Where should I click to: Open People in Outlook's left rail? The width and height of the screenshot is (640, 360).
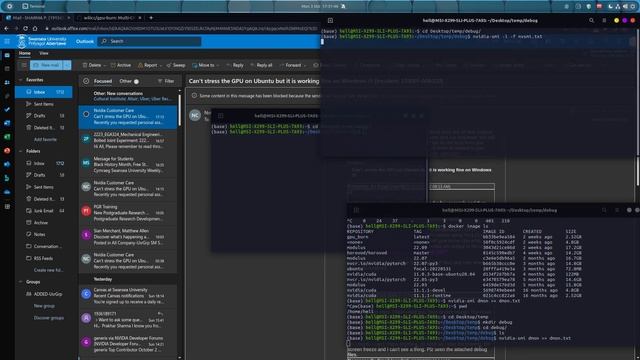click(7, 82)
